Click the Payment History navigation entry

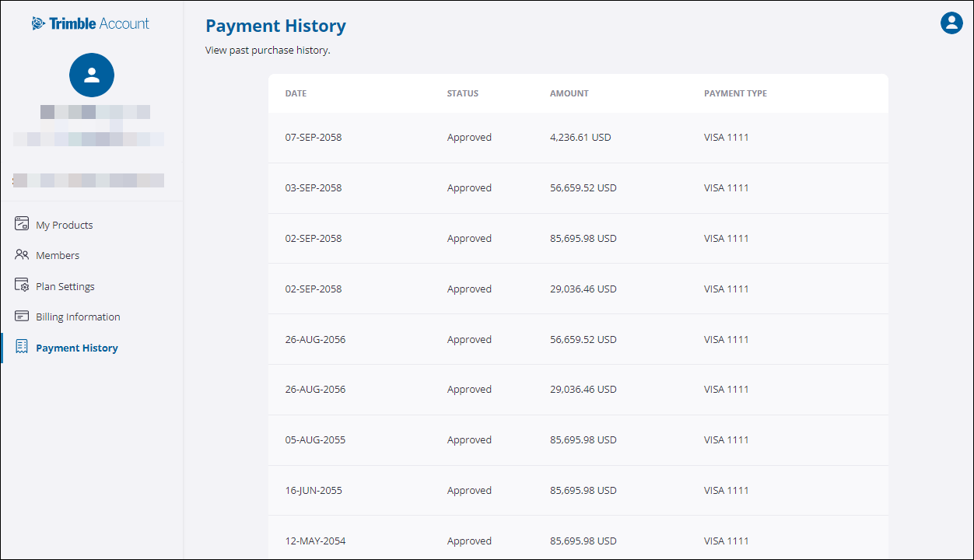pos(76,347)
